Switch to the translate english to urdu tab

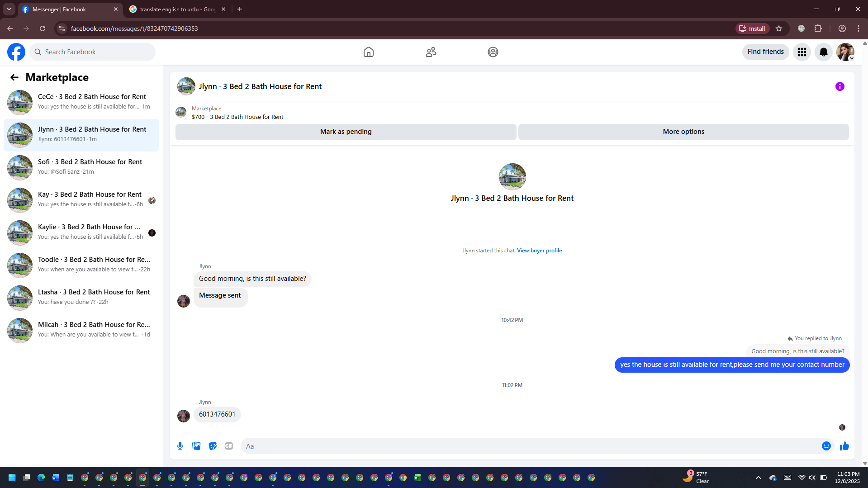pos(177,9)
